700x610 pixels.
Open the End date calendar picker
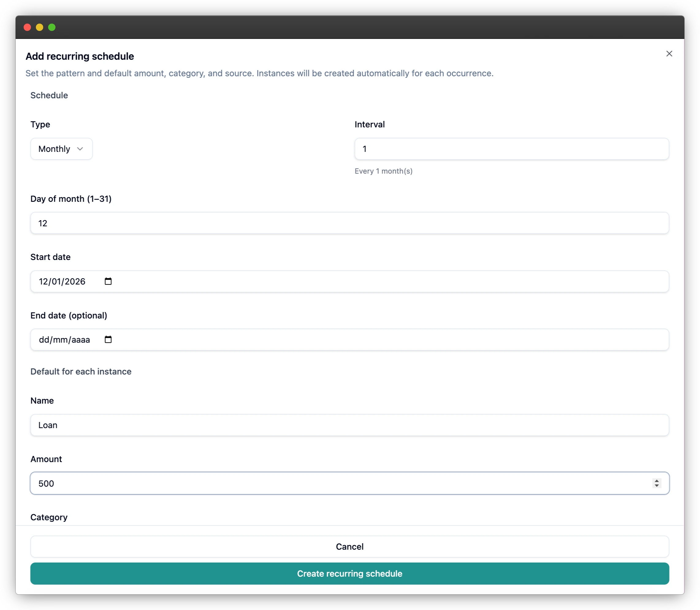tap(108, 339)
